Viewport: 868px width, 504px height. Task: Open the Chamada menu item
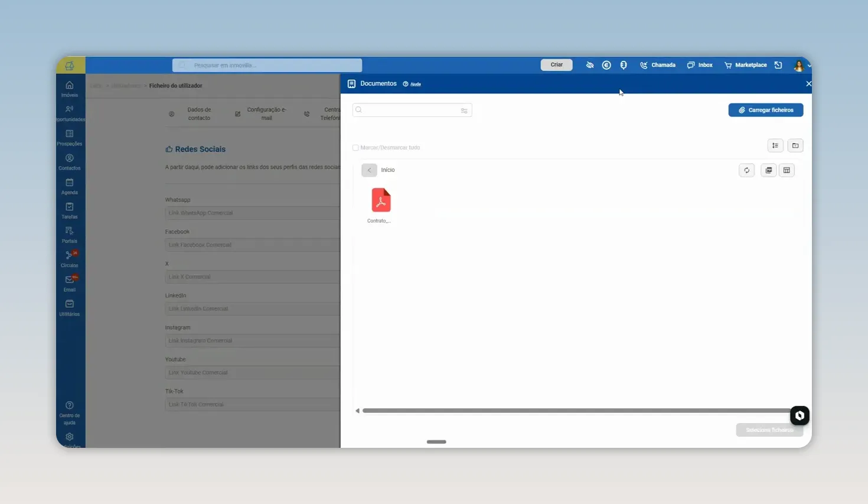pyautogui.click(x=658, y=65)
